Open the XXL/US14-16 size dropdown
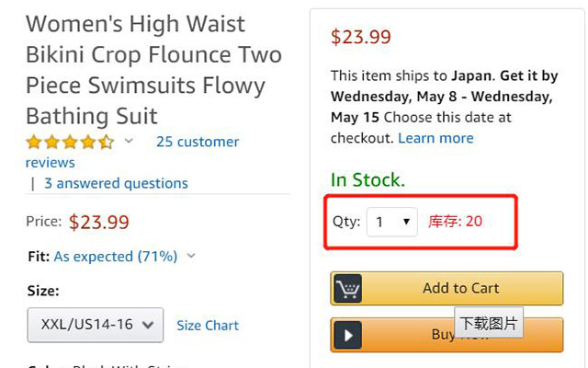The image size is (588, 368). 96,325
